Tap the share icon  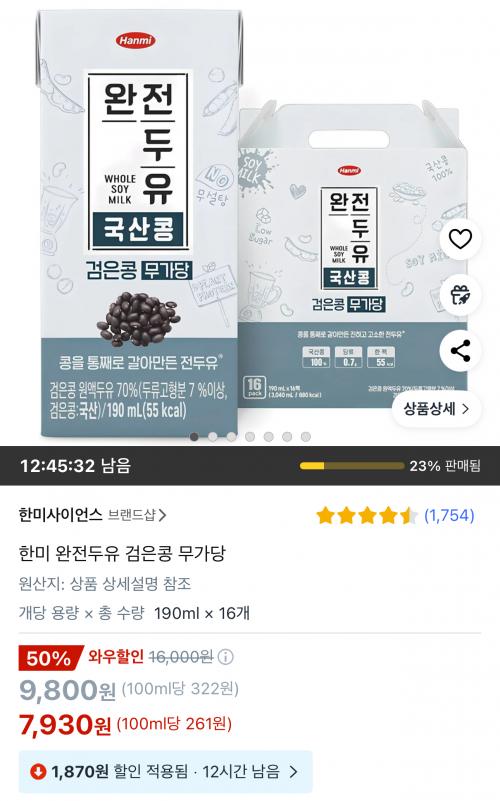pyautogui.click(x=460, y=351)
